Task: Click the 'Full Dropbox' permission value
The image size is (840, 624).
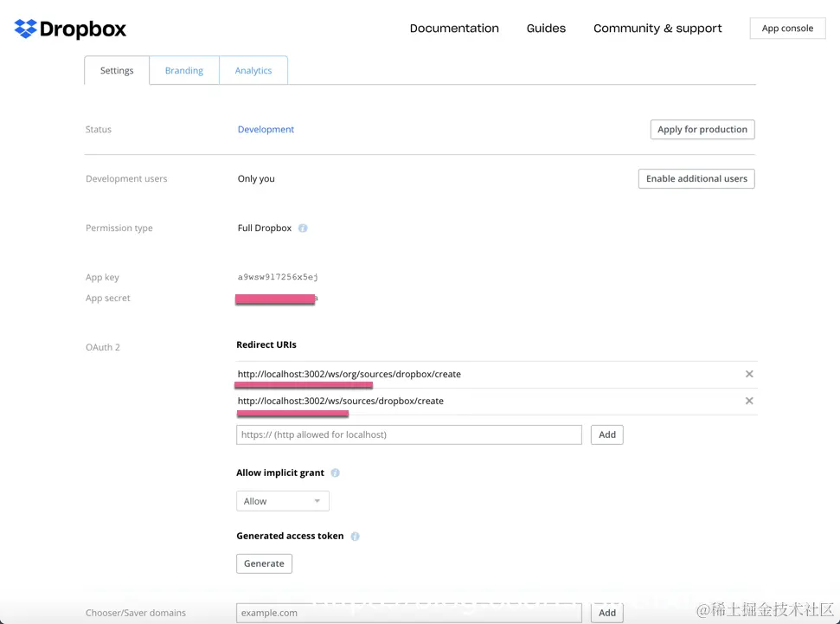Action: point(265,228)
